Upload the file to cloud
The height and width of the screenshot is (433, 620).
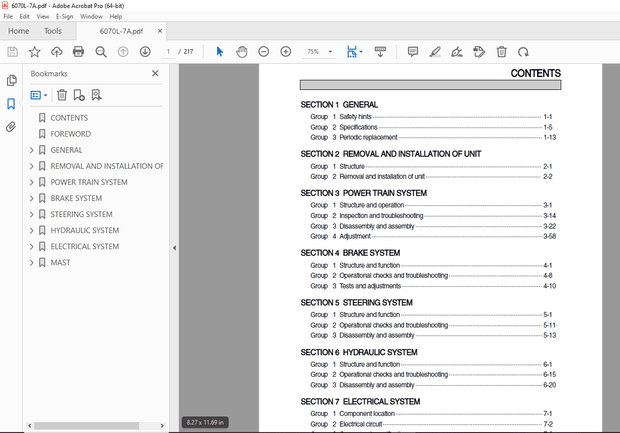pos(57,52)
